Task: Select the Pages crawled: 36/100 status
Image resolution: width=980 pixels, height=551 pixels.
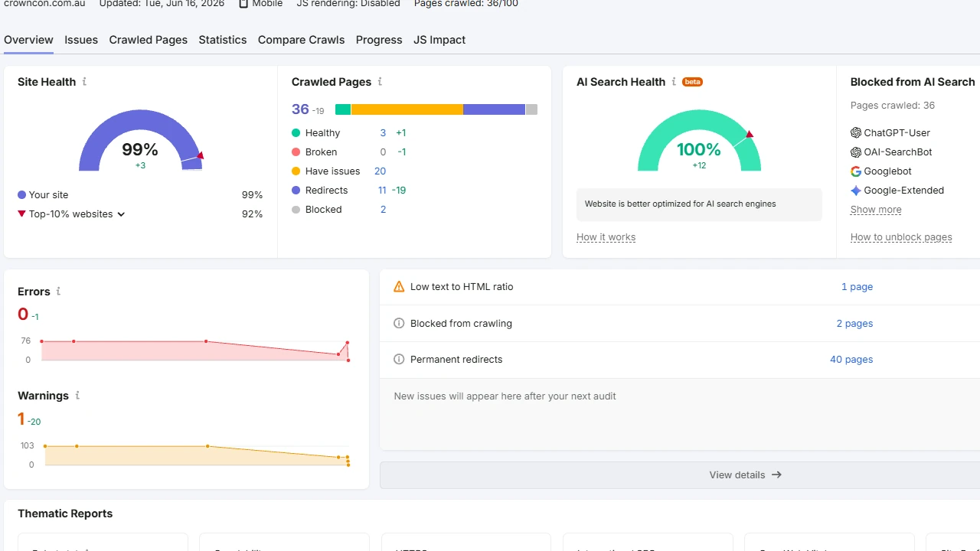Action: click(466, 4)
